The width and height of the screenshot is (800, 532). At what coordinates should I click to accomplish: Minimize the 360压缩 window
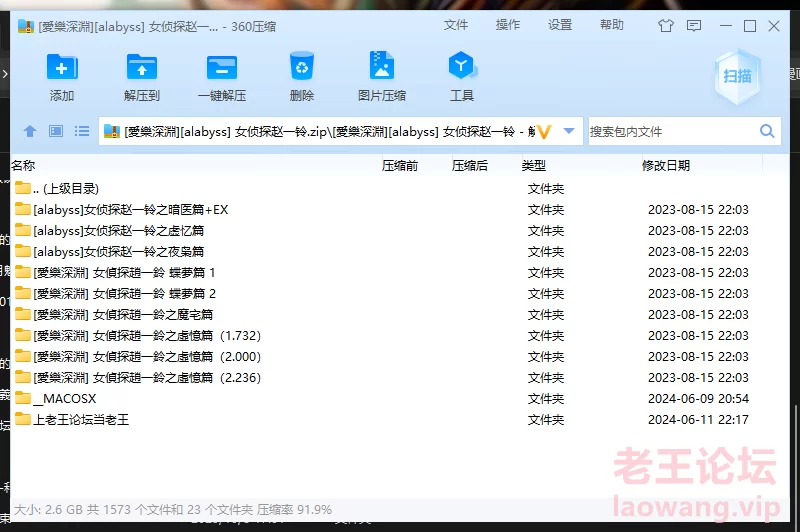coord(726,26)
